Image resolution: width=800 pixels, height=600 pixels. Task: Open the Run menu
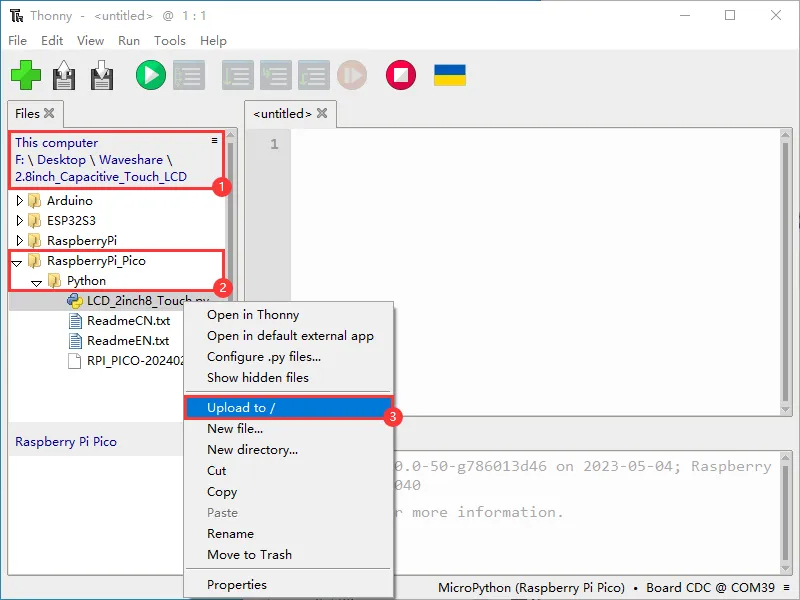pos(129,41)
